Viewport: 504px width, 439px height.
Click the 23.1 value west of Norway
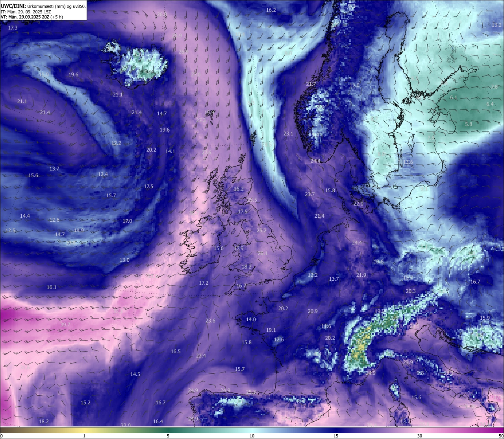[x=288, y=134]
